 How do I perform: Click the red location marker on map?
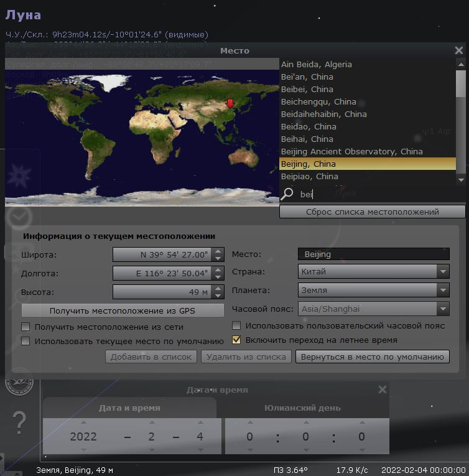point(230,104)
